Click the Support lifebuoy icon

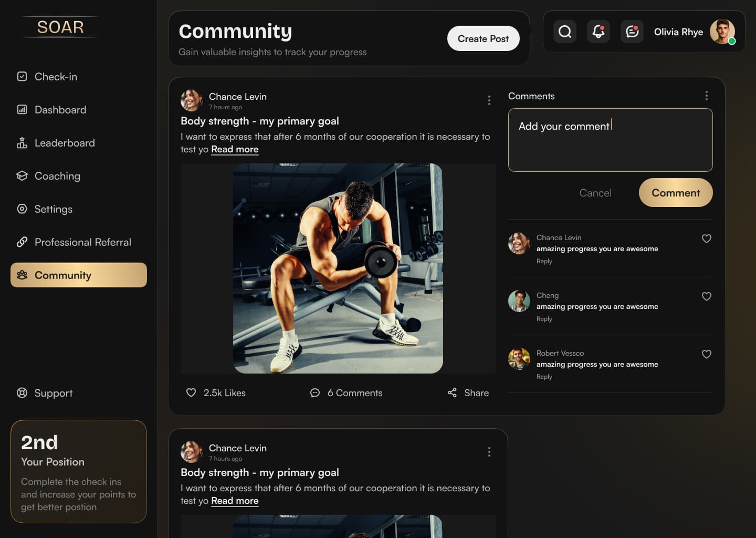click(x=22, y=392)
